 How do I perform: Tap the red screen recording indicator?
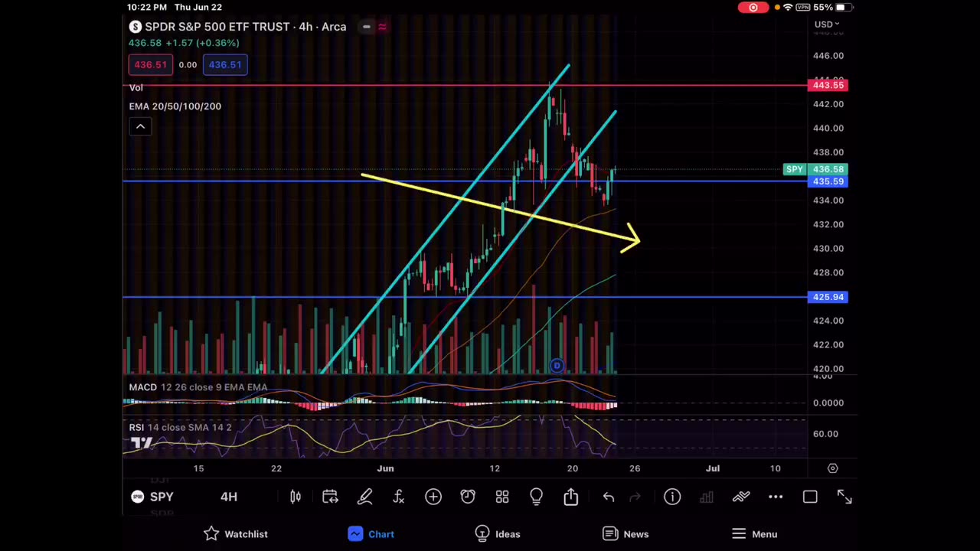tap(753, 7)
